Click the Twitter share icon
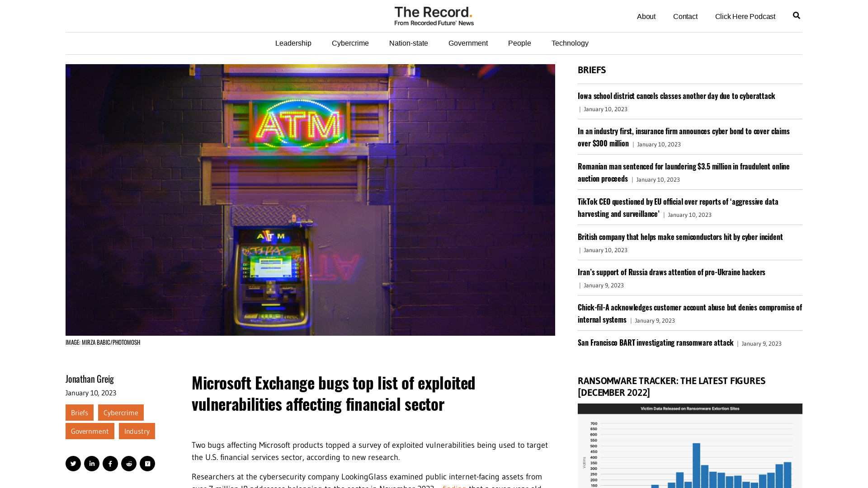This screenshot has width=868, height=488. [73, 464]
